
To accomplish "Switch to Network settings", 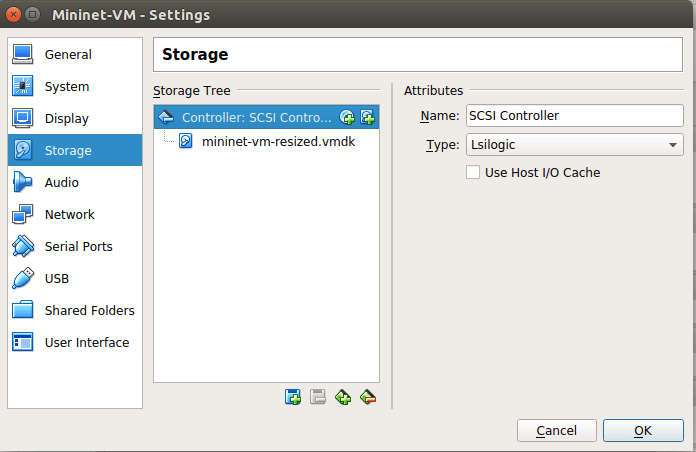I will (69, 214).
